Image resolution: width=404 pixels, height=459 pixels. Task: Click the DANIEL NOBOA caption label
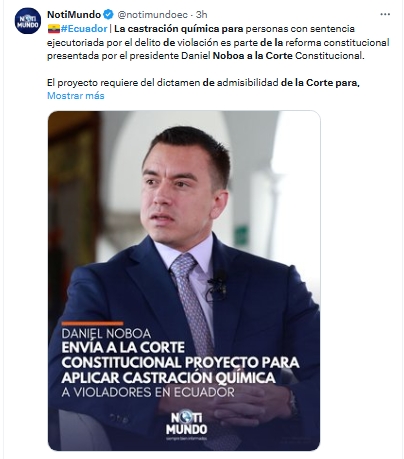(x=106, y=334)
